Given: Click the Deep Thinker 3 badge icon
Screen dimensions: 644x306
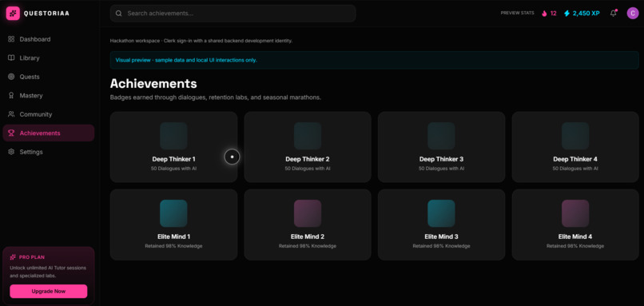Looking at the screenshot, I should click(442, 136).
